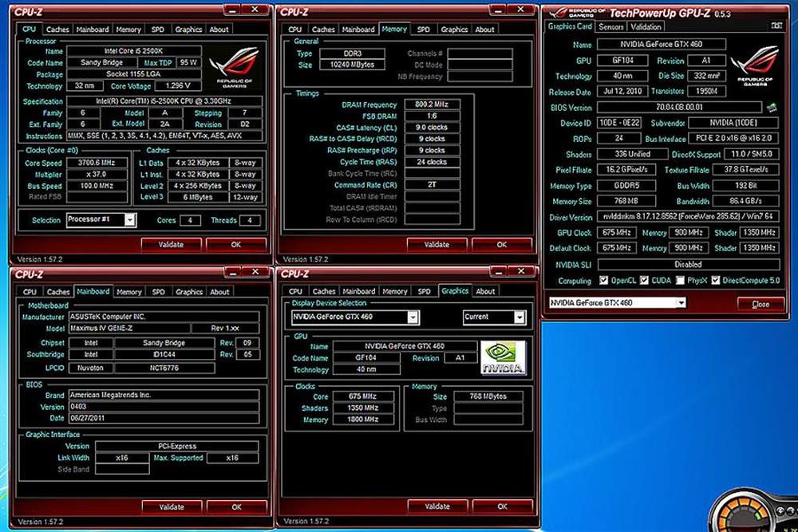Open the Display Device Selection dropdown
The width and height of the screenshot is (798, 532).
point(413,317)
